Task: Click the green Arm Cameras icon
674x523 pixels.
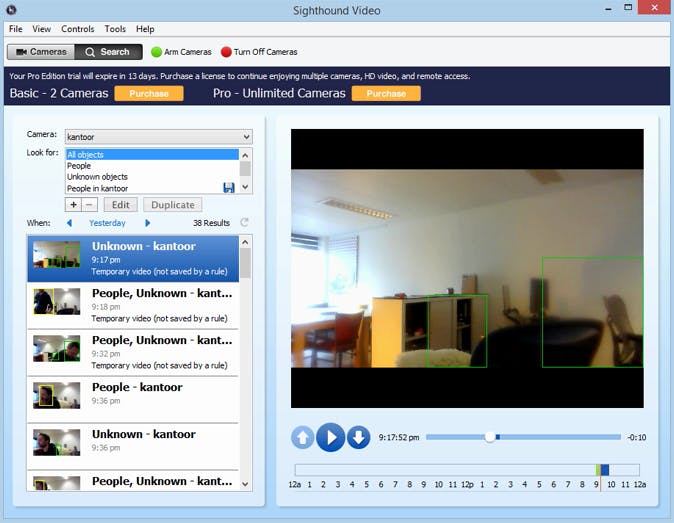Action: pos(156,52)
